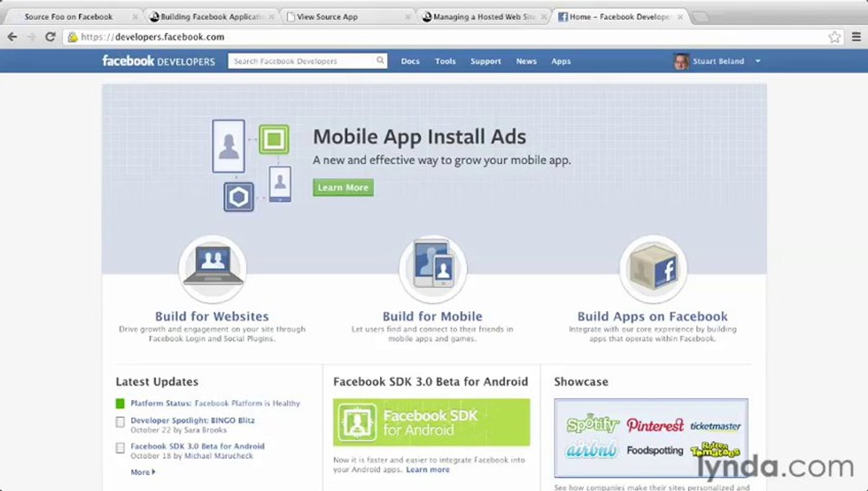Bookmark page with the star icon
868x491 pixels.
834,37
